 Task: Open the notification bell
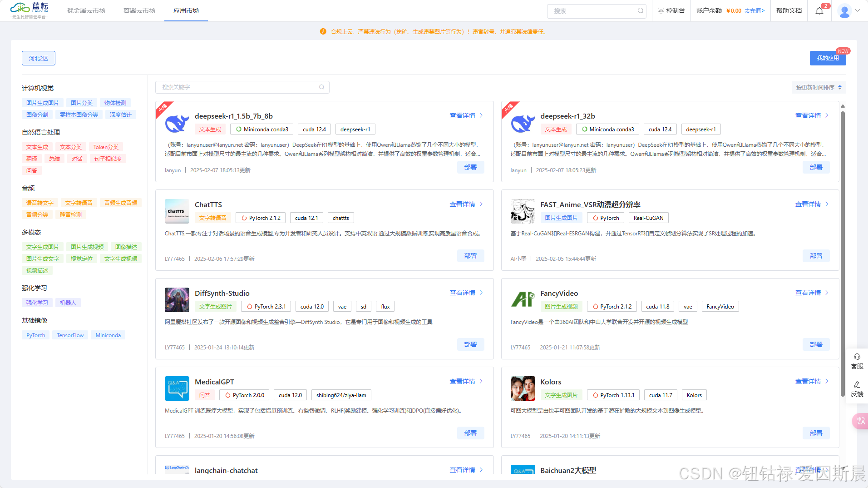(x=819, y=10)
